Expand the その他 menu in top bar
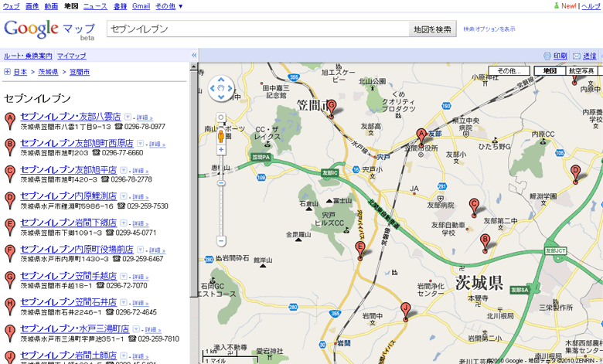Viewport: 603px width, 364px height. (169, 6)
